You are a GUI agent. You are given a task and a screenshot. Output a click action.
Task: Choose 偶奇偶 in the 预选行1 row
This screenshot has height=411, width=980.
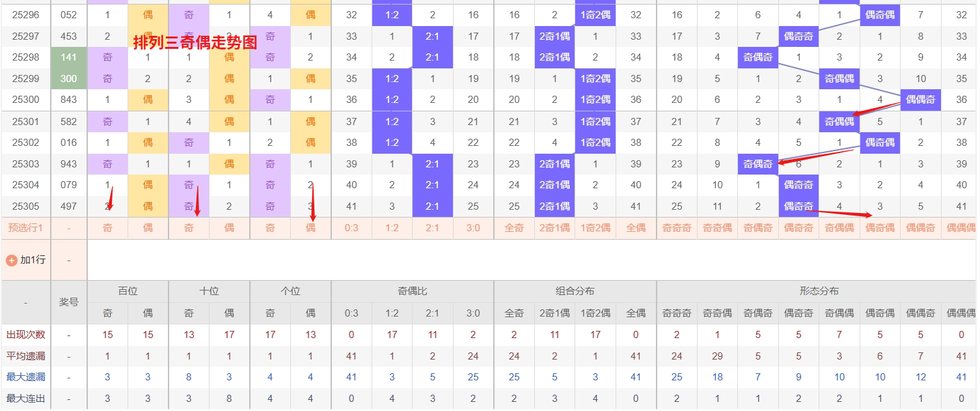pyautogui.click(x=880, y=228)
